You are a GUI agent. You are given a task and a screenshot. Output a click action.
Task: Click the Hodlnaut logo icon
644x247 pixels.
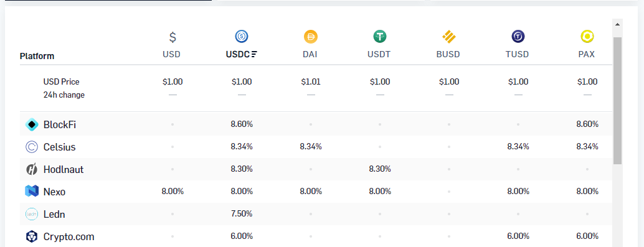(x=32, y=169)
